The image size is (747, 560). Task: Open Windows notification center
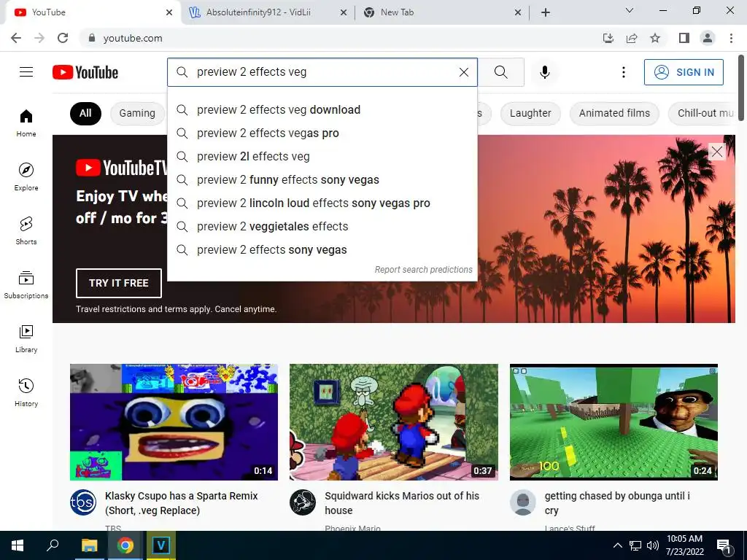coord(724,546)
